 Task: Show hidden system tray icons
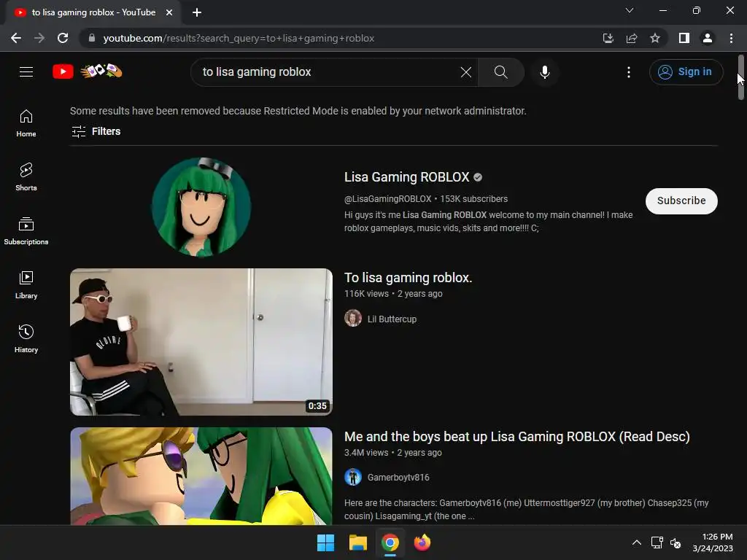636,542
